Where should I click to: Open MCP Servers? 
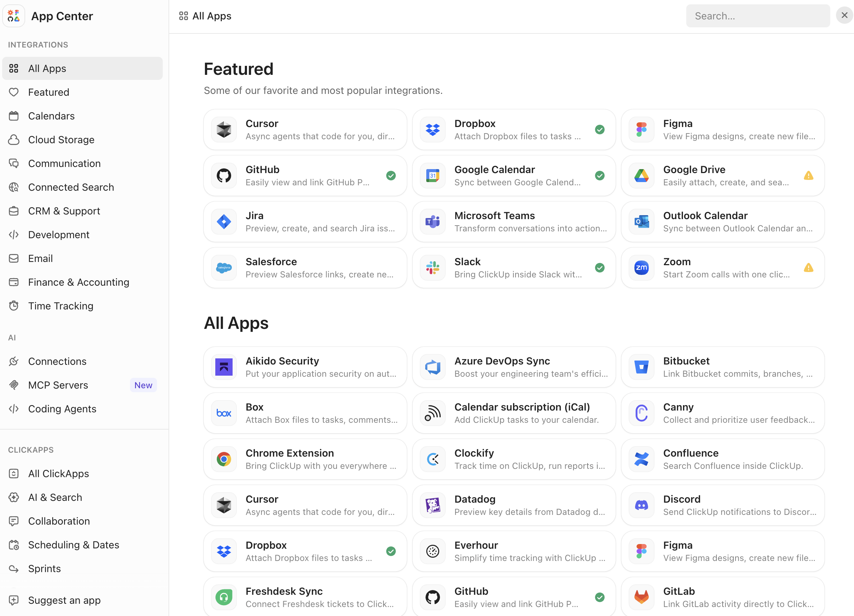82,385
